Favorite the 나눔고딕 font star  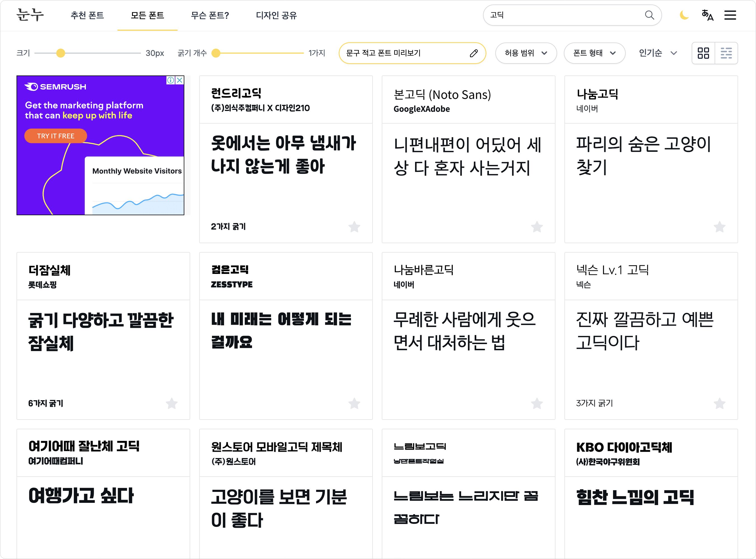[719, 227]
